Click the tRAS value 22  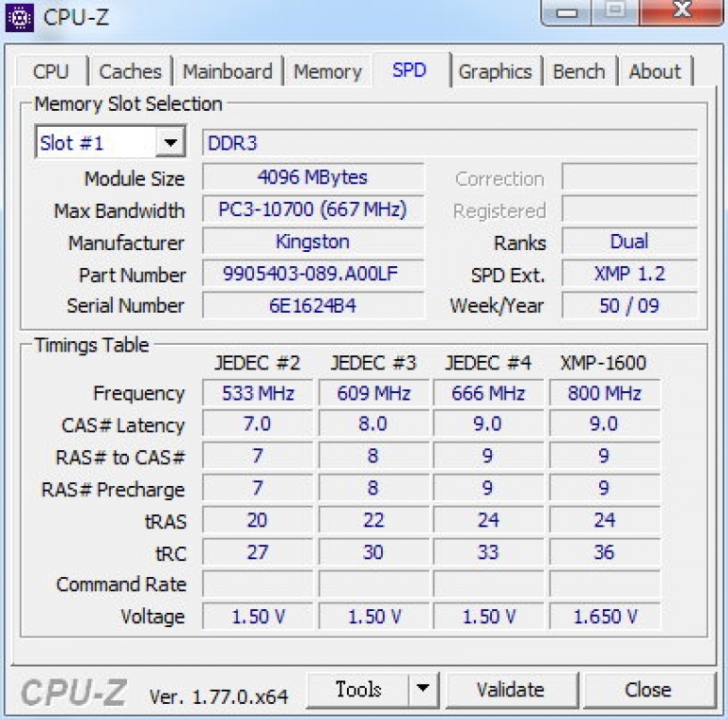[x=373, y=520]
